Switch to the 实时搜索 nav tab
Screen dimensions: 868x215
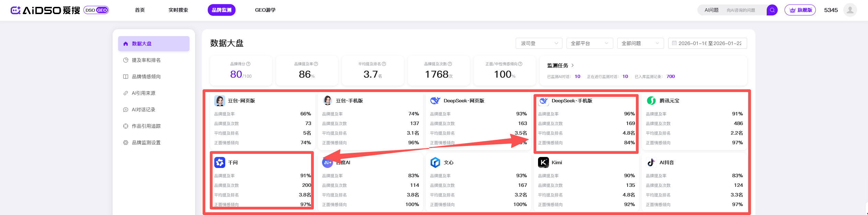tap(178, 10)
